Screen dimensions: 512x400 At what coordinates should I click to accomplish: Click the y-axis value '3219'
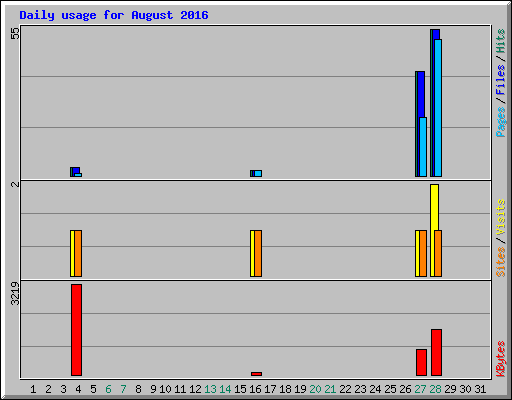15,293
